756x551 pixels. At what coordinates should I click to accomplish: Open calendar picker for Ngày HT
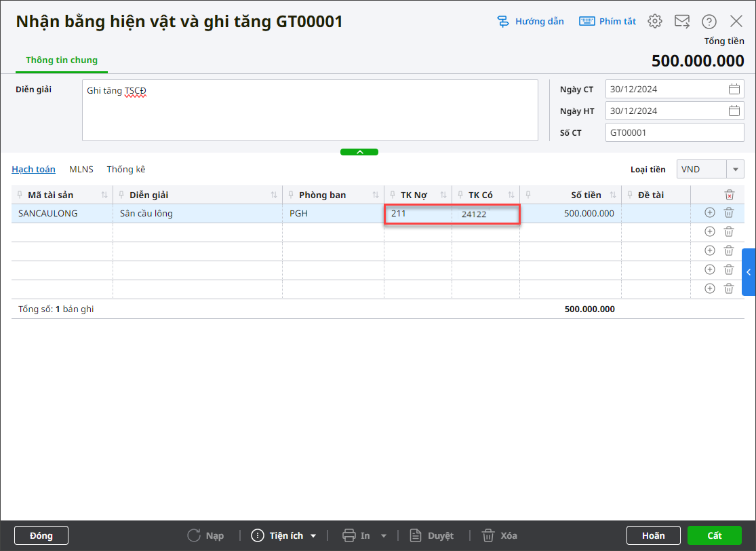click(x=734, y=111)
